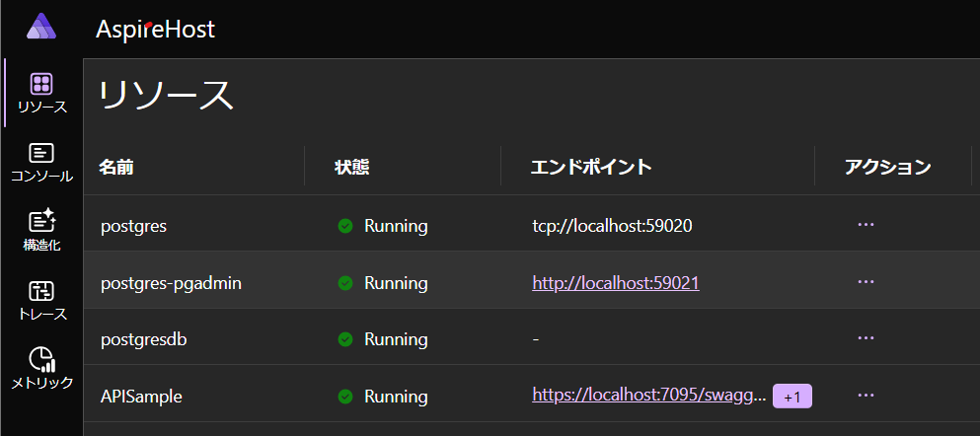The image size is (980, 436).
Task: Click green status icon for postgresdb
Action: (x=345, y=339)
